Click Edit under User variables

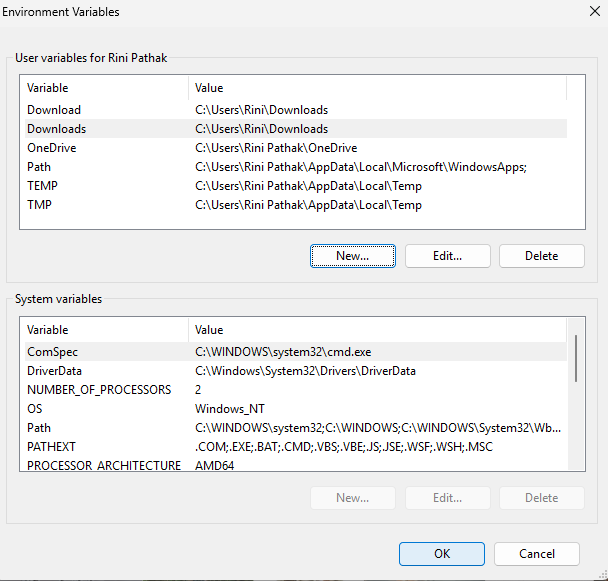(x=447, y=255)
